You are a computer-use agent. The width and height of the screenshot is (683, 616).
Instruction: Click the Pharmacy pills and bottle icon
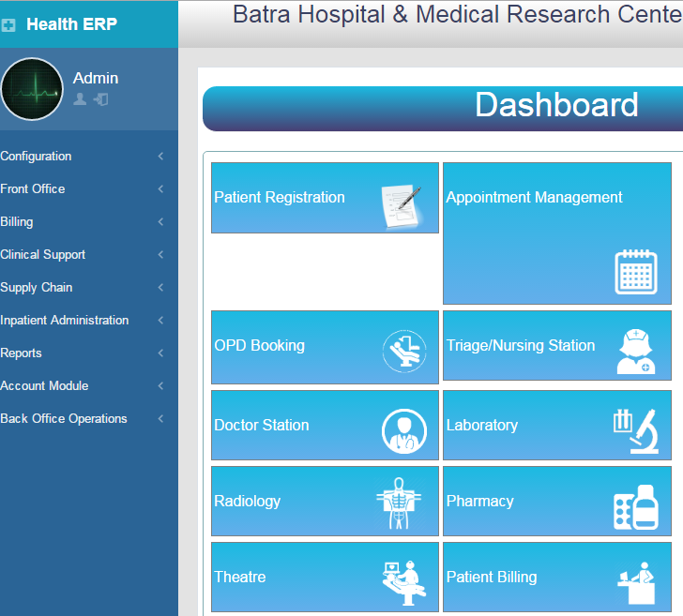point(636,507)
